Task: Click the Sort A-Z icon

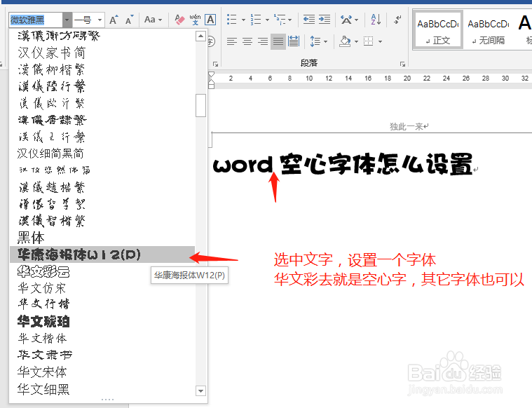Action: tap(376, 20)
